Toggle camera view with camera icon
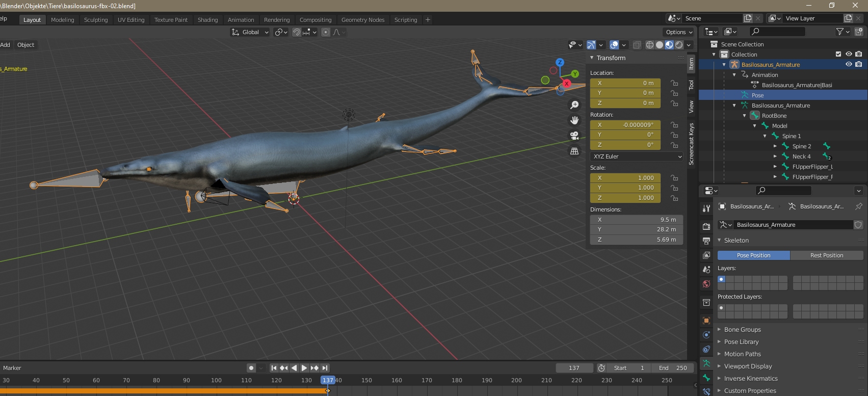The image size is (868, 396). click(574, 136)
